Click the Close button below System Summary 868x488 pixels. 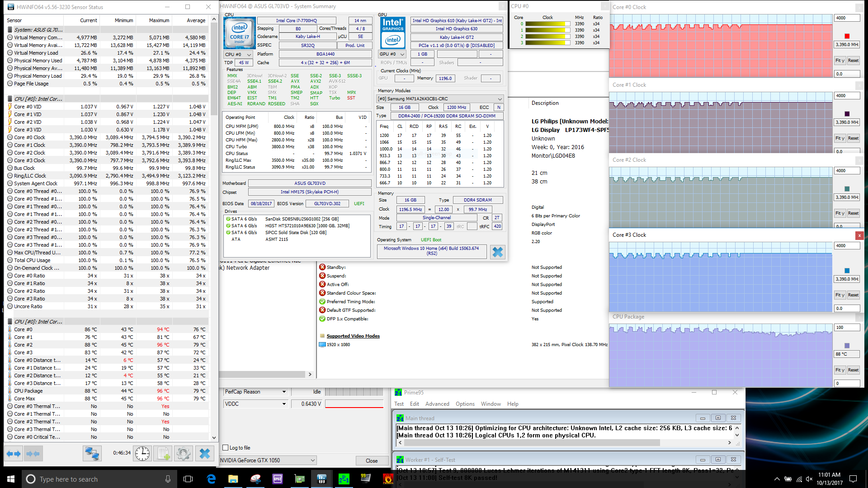pos(372,460)
